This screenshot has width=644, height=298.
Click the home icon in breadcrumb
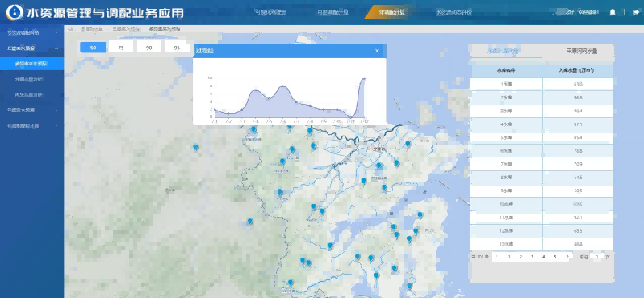70,29
